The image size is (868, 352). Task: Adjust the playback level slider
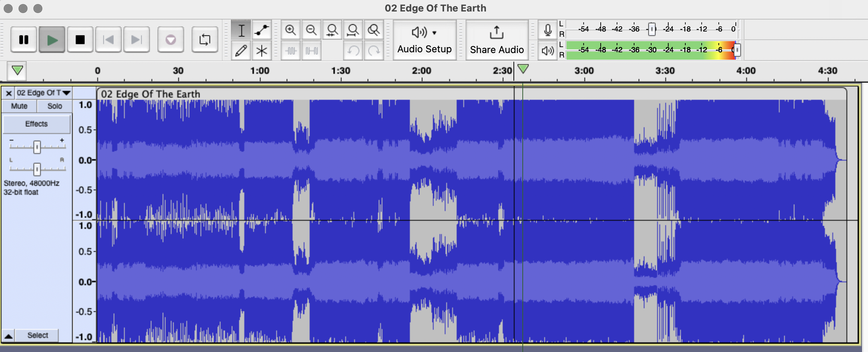[737, 50]
